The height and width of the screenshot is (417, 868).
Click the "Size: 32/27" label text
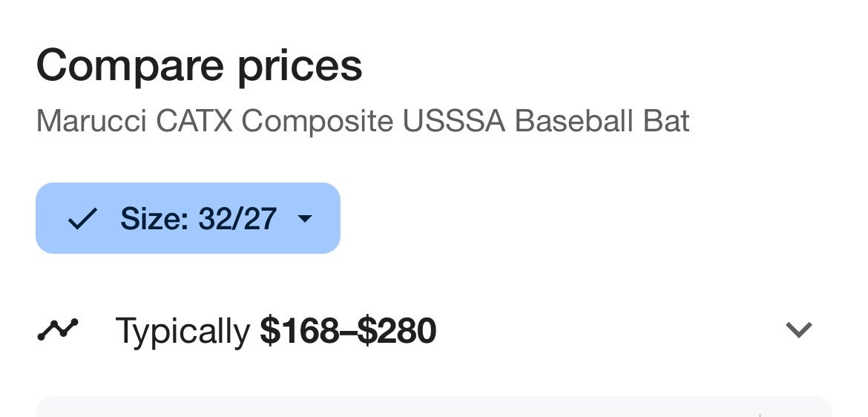click(x=198, y=218)
